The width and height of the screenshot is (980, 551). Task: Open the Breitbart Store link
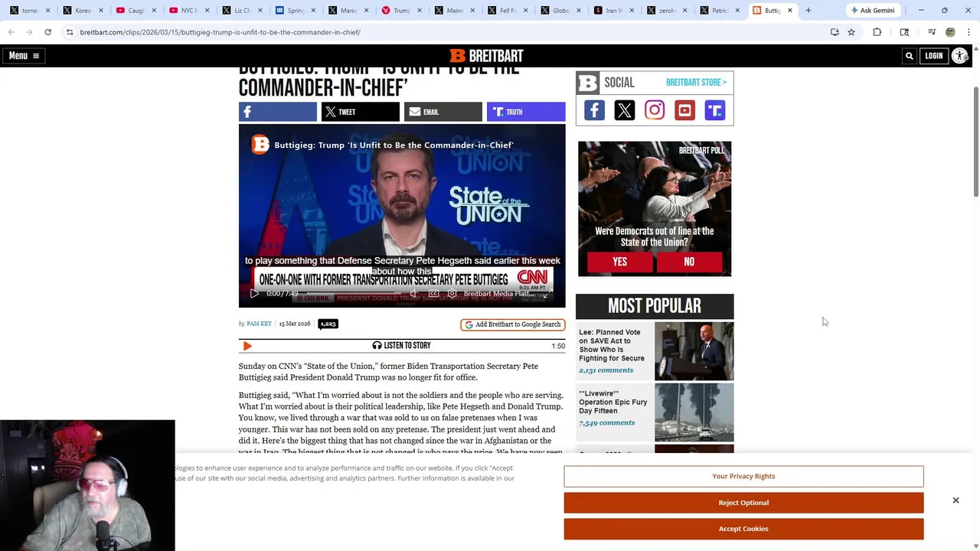click(x=696, y=83)
